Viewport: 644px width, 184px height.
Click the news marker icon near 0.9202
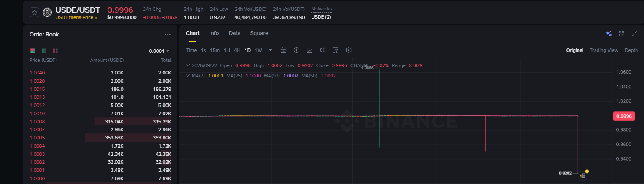pos(583,175)
